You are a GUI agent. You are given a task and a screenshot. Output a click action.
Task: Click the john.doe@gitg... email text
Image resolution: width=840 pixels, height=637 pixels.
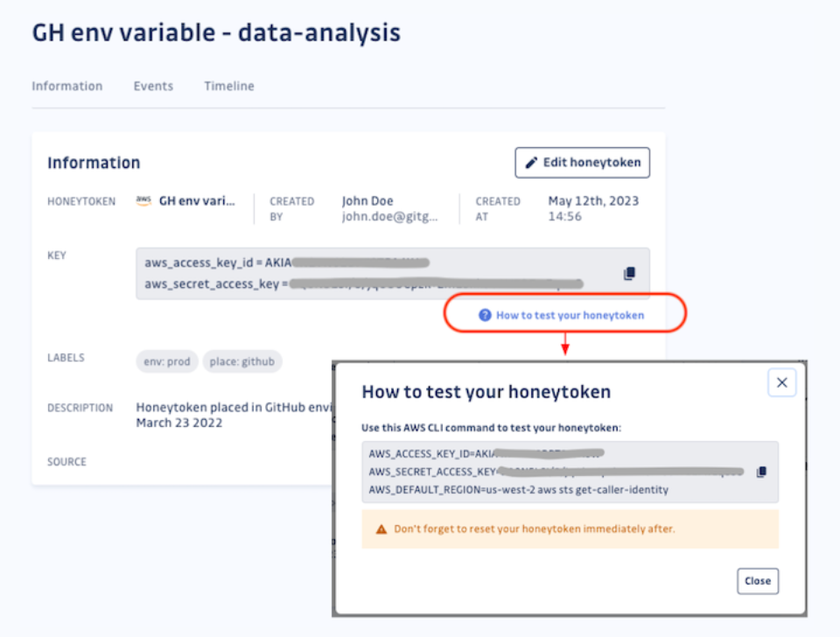point(389,216)
